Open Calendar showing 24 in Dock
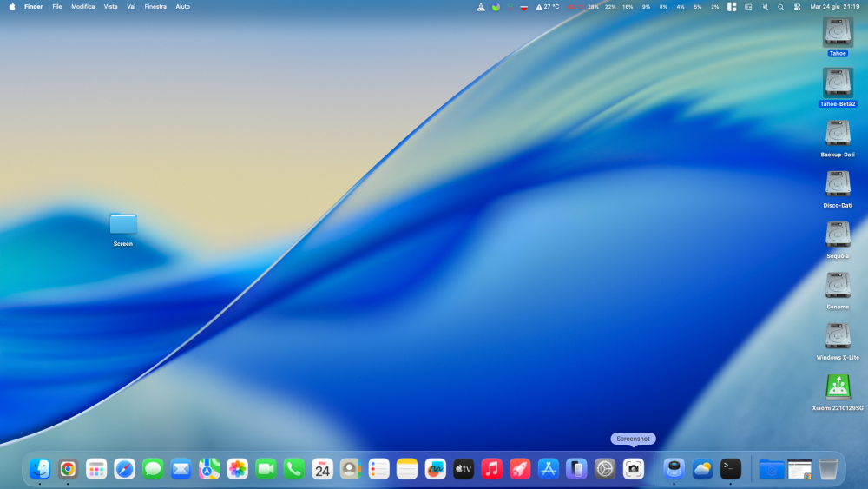 322,469
